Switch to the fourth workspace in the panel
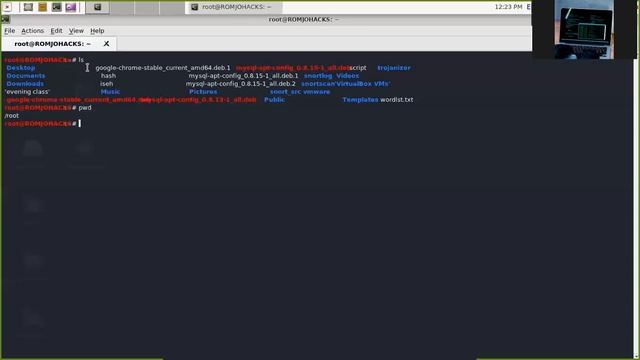This screenshot has width=640, height=360. pos(172,7)
